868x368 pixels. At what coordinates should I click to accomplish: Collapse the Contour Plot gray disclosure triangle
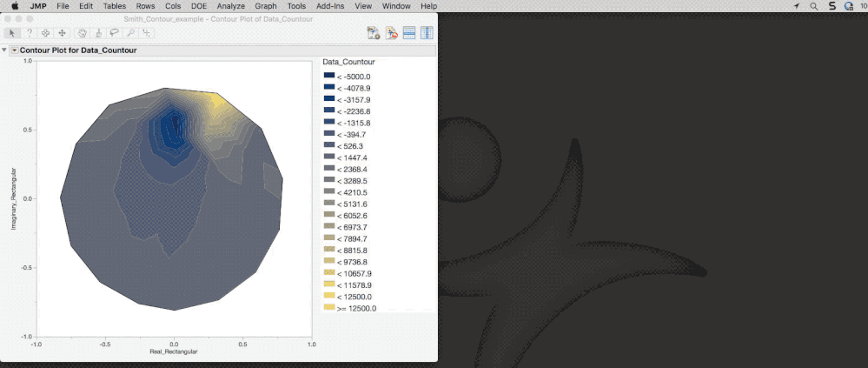(4, 50)
